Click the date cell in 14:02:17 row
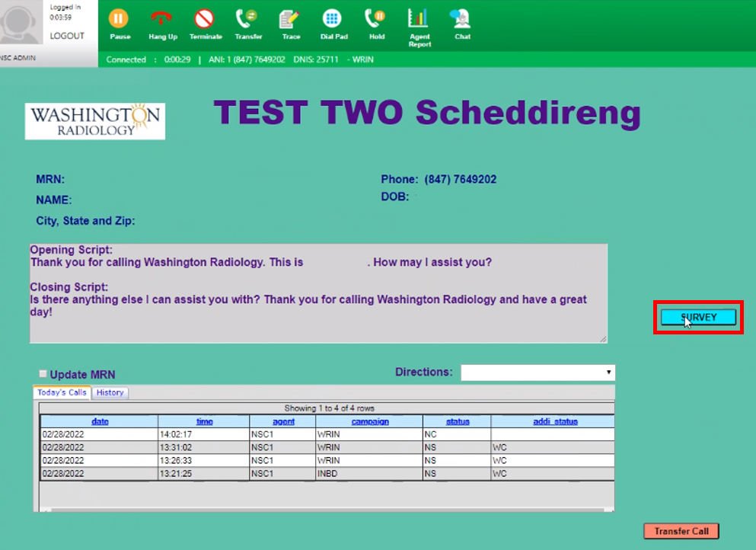This screenshot has height=550, width=756. coord(99,434)
